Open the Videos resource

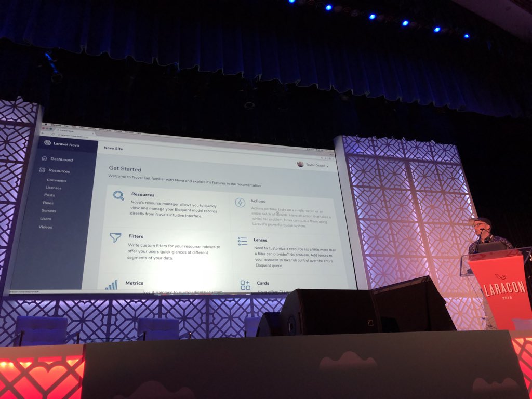click(x=46, y=227)
